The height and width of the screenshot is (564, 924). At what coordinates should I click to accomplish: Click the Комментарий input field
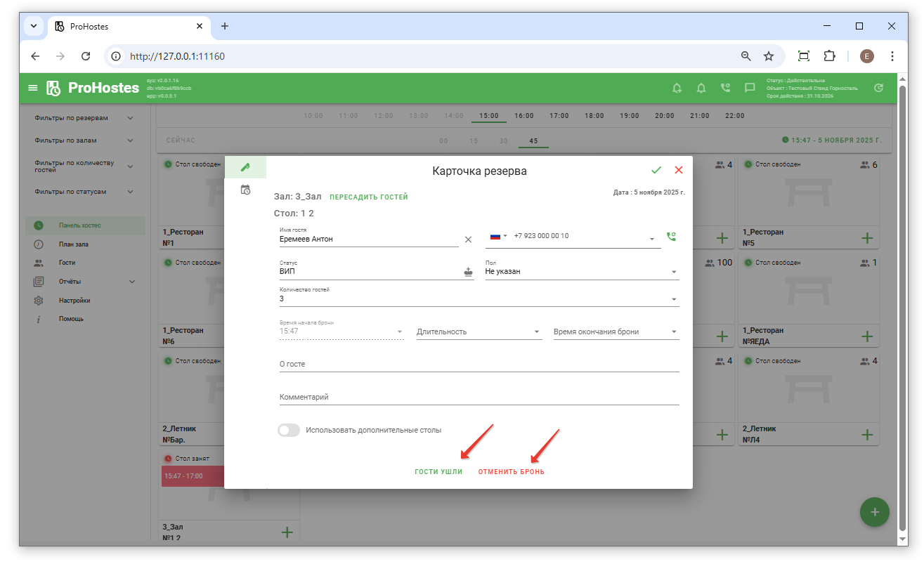click(479, 398)
